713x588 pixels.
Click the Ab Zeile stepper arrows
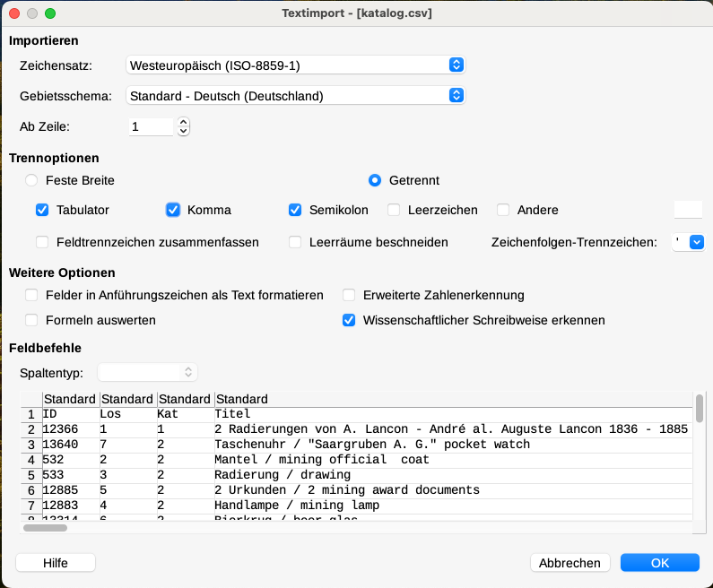click(x=183, y=127)
